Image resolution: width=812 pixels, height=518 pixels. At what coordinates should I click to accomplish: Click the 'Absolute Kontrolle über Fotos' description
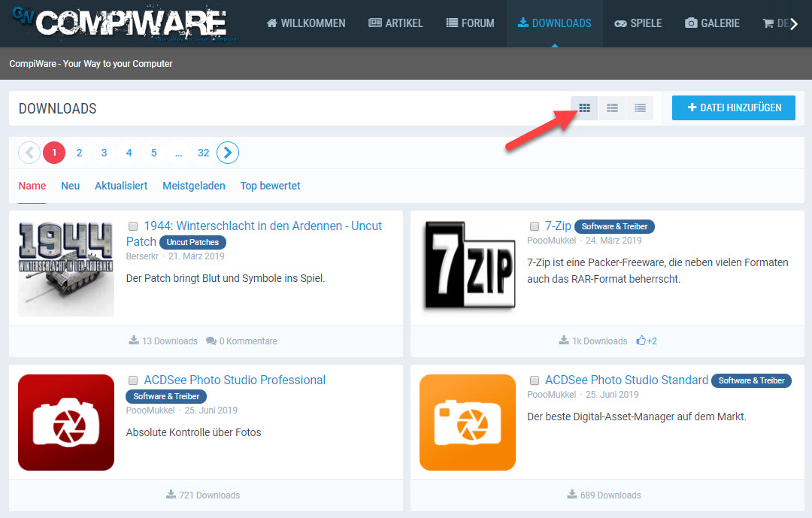click(x=194, y=432)
